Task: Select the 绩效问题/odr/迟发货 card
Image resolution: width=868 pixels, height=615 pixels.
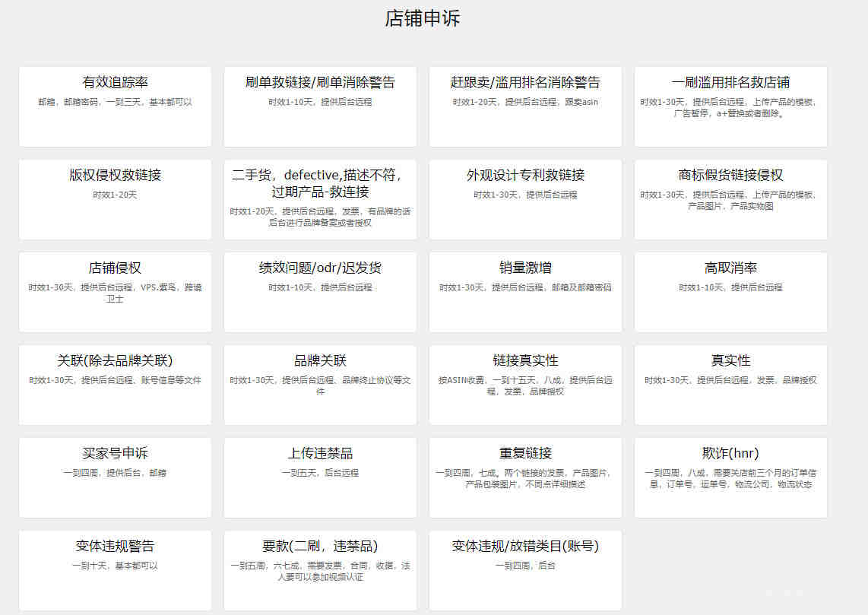Action: pos(320,292)
